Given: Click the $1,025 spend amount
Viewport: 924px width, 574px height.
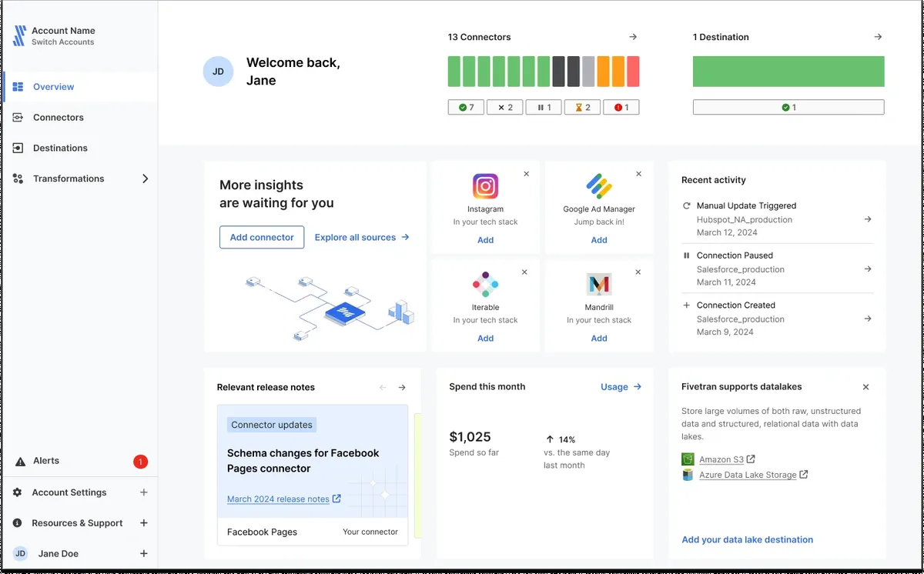Looking at the screenshot, I should 470,437.
